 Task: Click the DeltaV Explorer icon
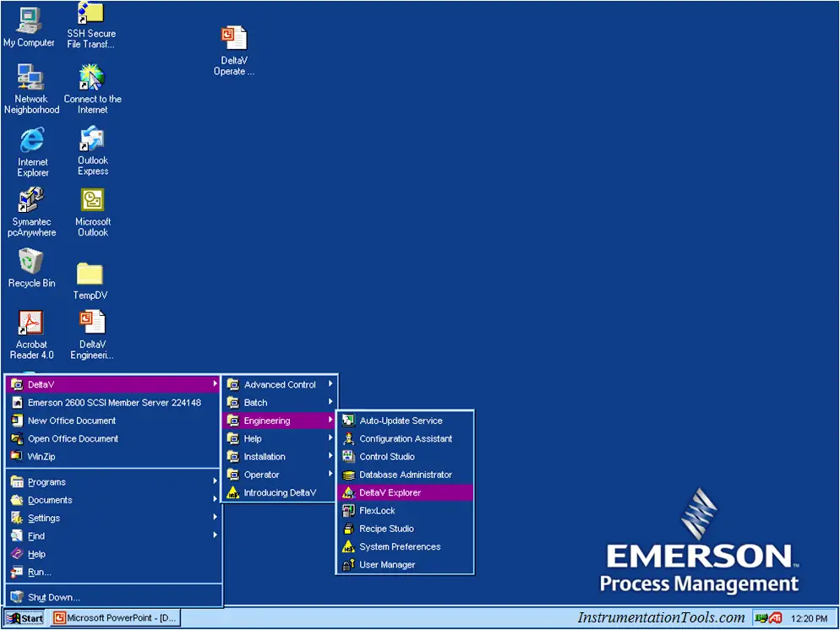click(x=348, y=492)
